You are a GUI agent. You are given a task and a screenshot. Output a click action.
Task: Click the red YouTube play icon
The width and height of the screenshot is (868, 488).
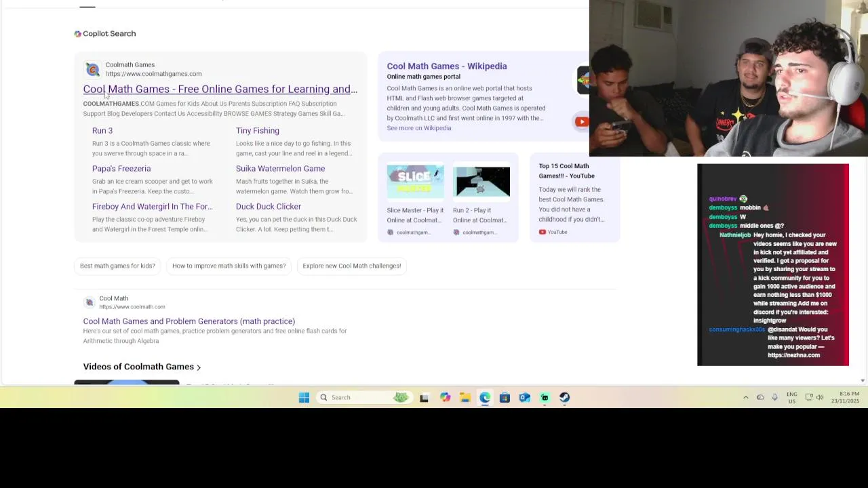click(581, 122)
